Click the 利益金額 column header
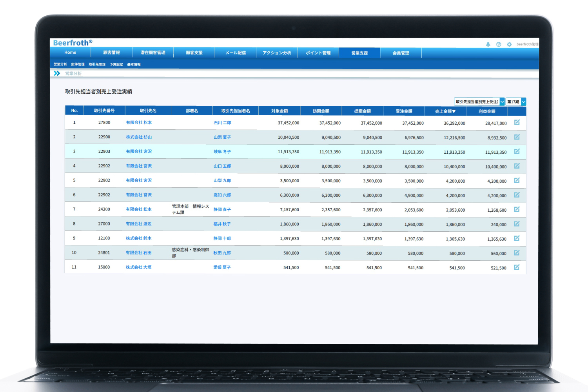588x392 pixels. click(x=487, y=111)
